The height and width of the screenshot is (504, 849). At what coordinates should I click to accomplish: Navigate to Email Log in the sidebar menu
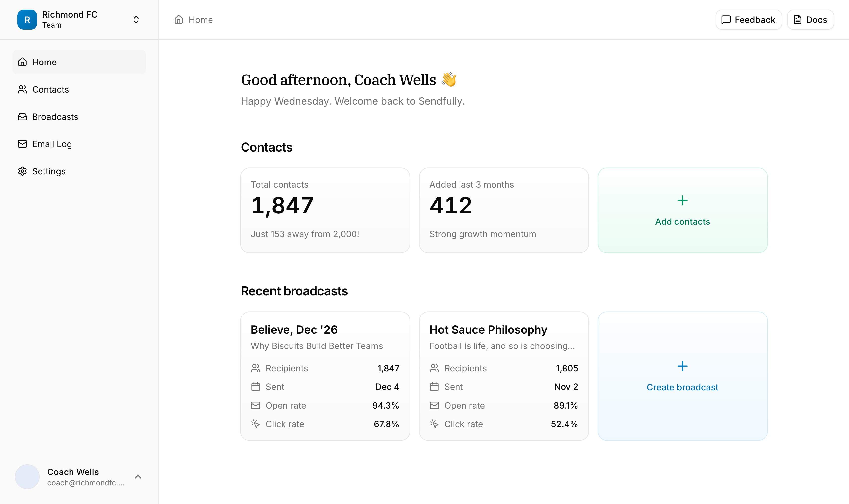(52, 144)
